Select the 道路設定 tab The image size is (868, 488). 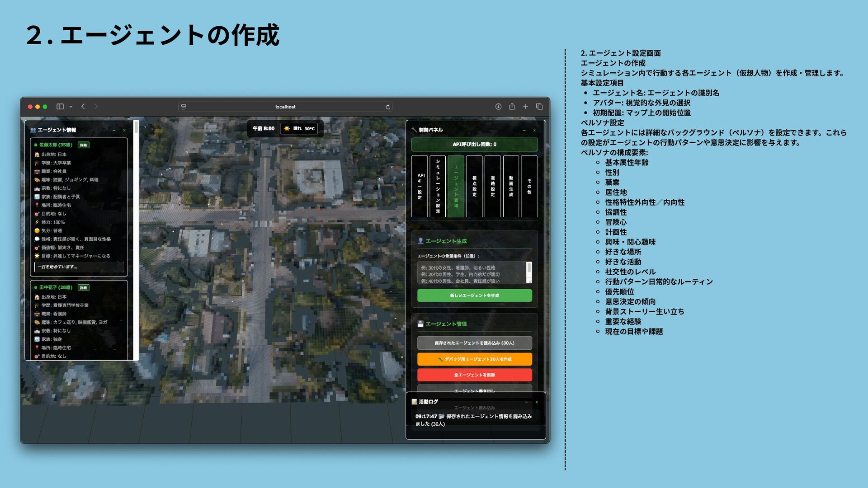click(x=493, y=186)
